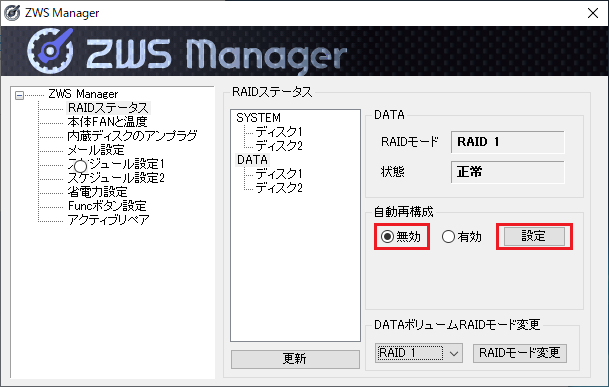Open Funcボタン設定 in the tree
The image size is (609, 387).
[107, 206]
